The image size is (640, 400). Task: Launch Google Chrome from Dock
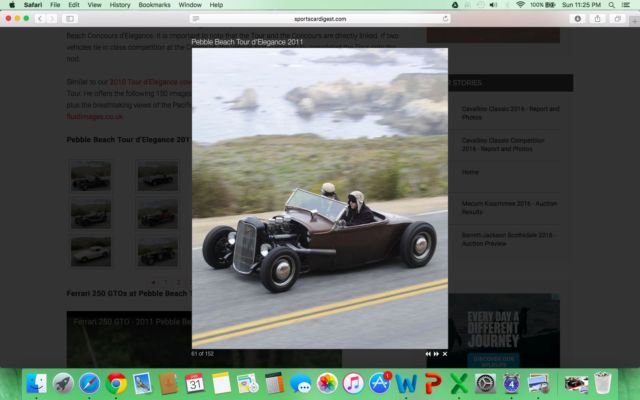(116, 384)
